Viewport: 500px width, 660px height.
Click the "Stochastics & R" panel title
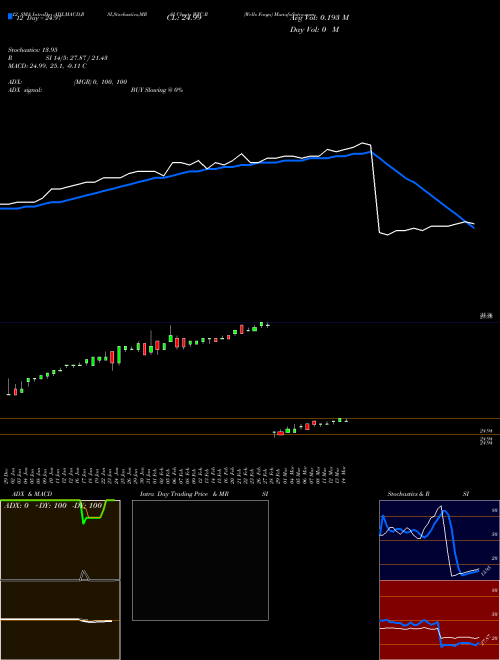408,494
